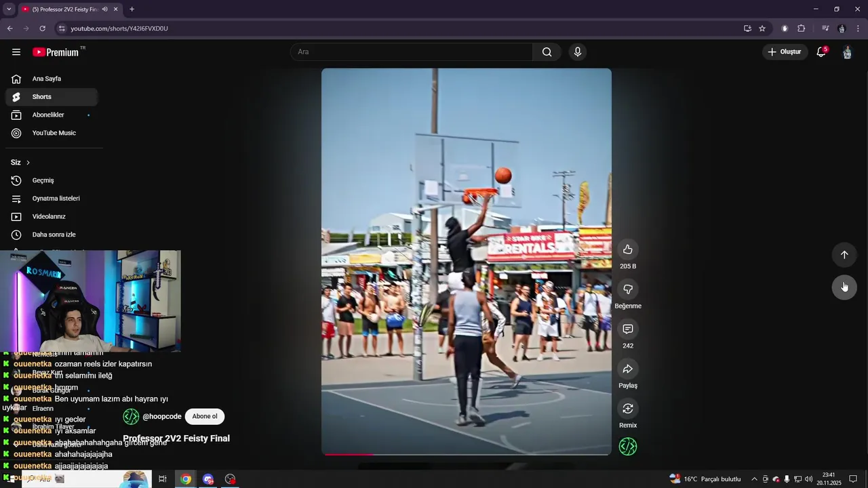Show hidden system tray icons
The width and height of the screenshot is (868, 488).
[754, 479]
